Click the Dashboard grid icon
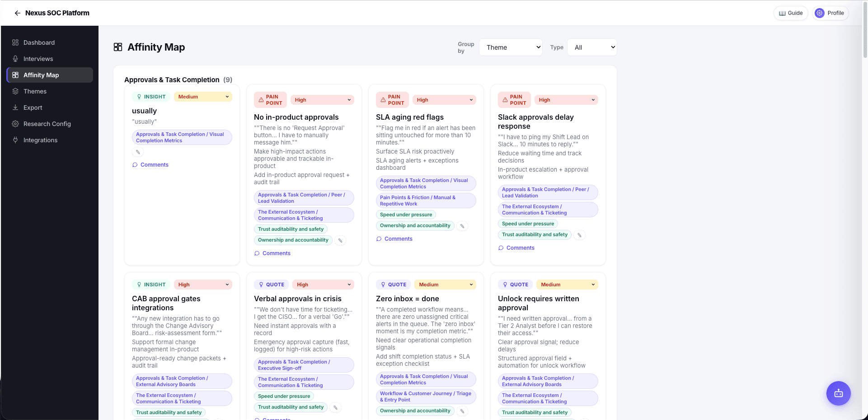Screen dimensions: 868x420 point(15,42)
